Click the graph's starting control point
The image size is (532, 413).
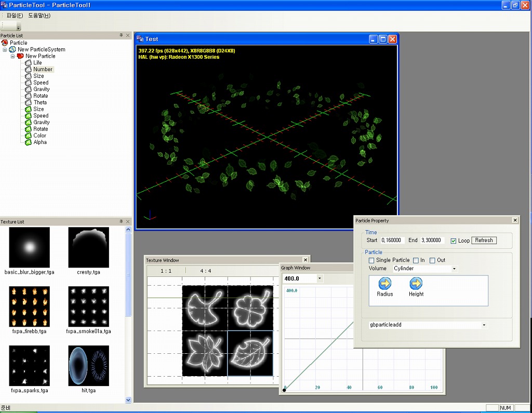click(x=284, y=390)
